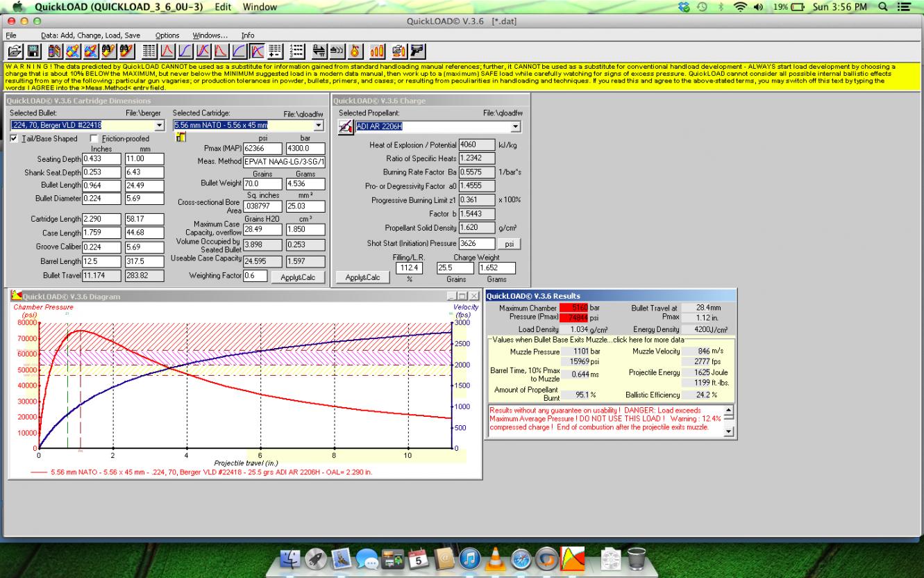Open Data: Add, Change, Load, Save menu

pos(90,35)
